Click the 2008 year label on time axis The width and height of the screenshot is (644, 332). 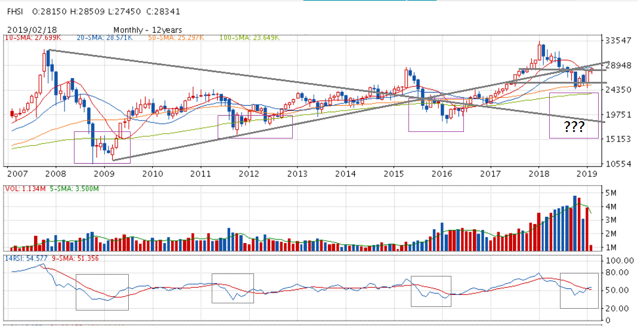(55, 174)
